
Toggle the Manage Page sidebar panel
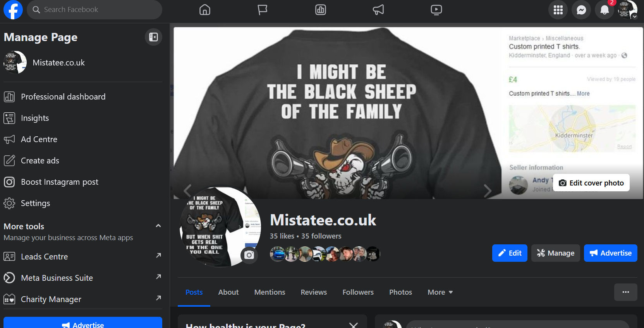pos(153,37)
